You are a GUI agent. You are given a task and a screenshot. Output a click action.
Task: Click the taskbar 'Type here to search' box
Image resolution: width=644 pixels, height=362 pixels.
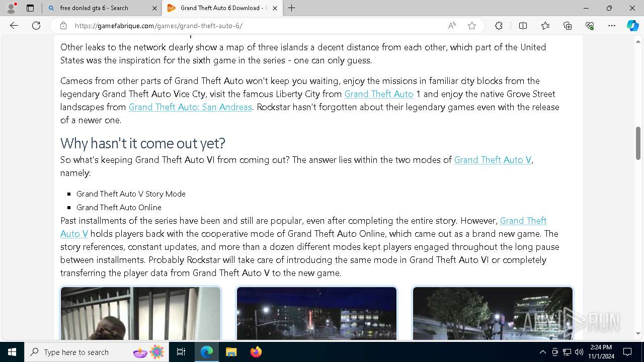[97, 352]
